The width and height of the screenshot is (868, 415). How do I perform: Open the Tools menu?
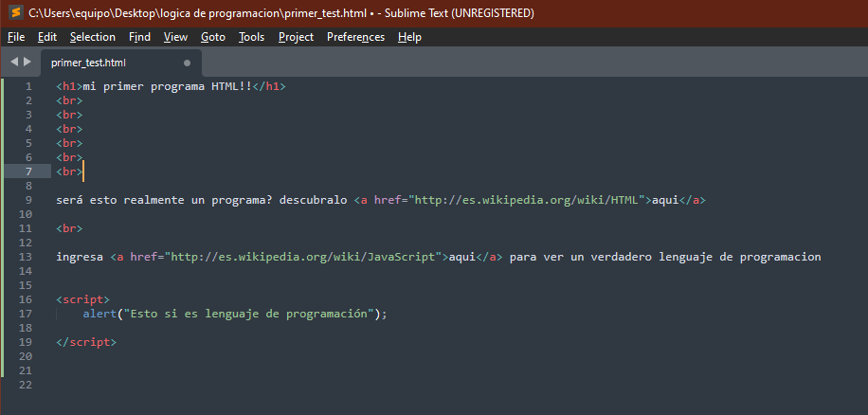pyautogui.click(x=251, y=37)
